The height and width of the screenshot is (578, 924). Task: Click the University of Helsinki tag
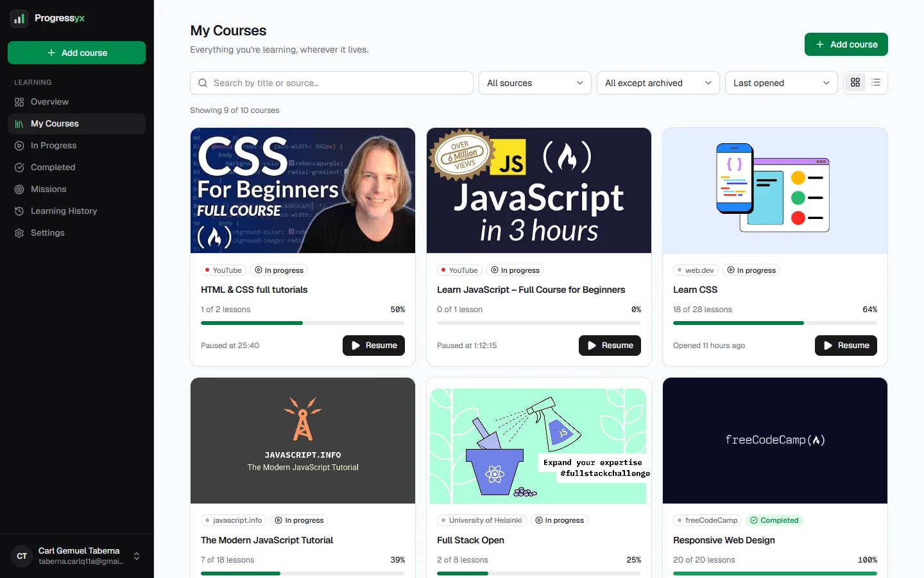[x=482, y=520]
